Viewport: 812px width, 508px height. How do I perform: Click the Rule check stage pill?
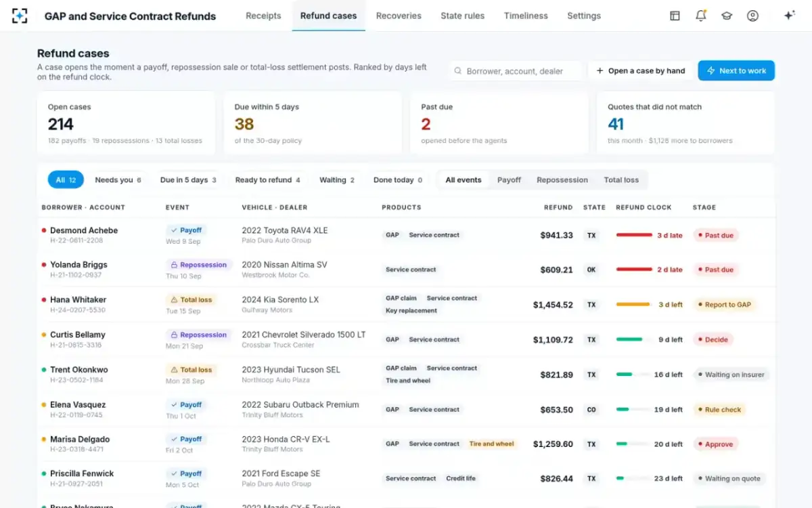(x=719, y=409)
